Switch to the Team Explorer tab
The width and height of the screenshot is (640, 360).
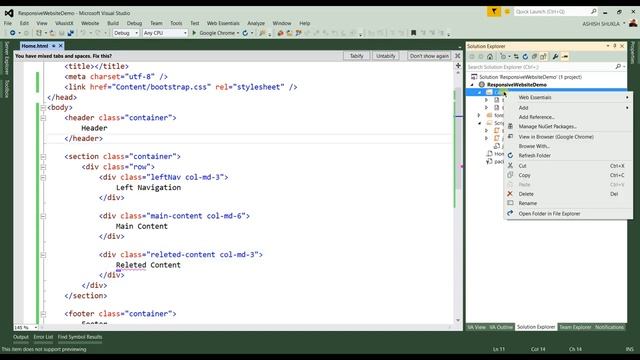pos(575,327)
